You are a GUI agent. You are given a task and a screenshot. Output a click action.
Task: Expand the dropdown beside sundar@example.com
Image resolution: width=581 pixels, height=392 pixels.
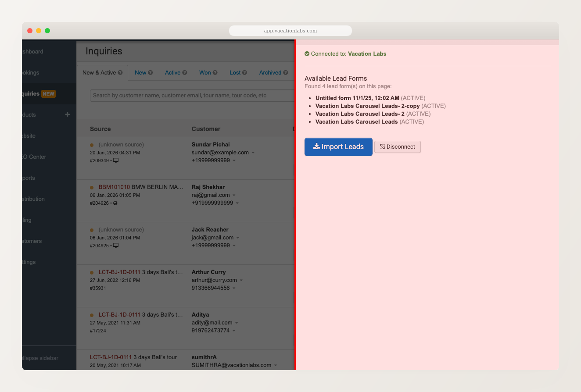click(253, 152)
